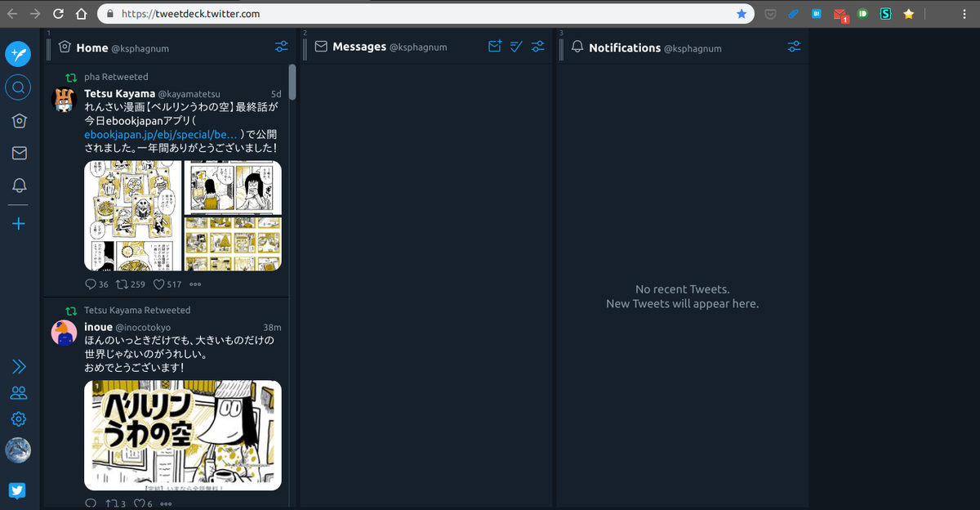Screen dimensions: 980x510
Task: Open Tetsu Kayama's profile avatar
Action: click(x=65, y=100)
